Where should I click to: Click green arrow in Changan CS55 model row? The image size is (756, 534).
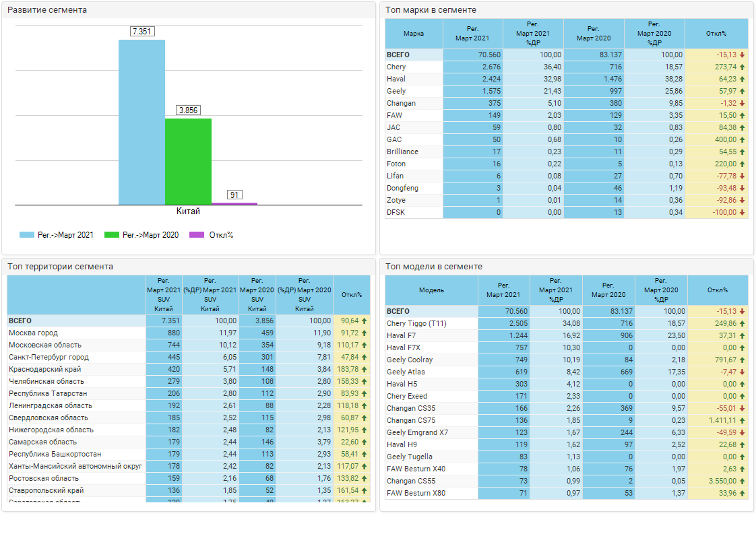pyautogui.click(x=742, y=481)
